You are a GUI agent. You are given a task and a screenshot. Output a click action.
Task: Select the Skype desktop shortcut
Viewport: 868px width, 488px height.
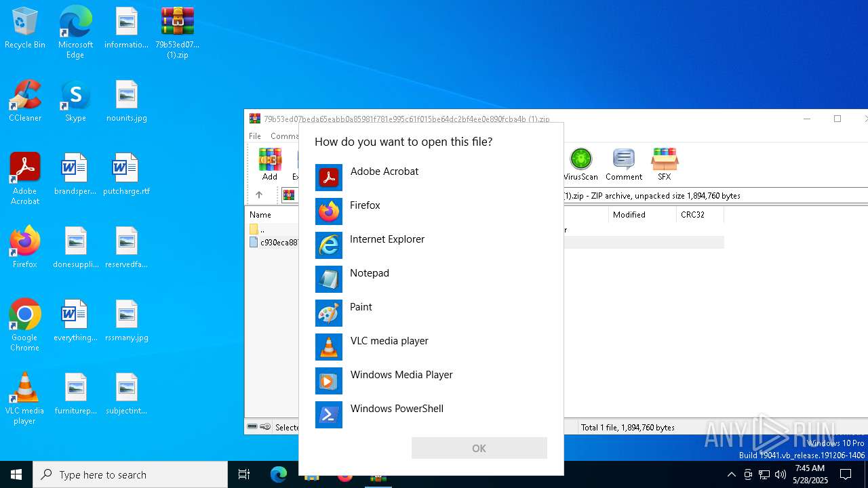point(75,102)
